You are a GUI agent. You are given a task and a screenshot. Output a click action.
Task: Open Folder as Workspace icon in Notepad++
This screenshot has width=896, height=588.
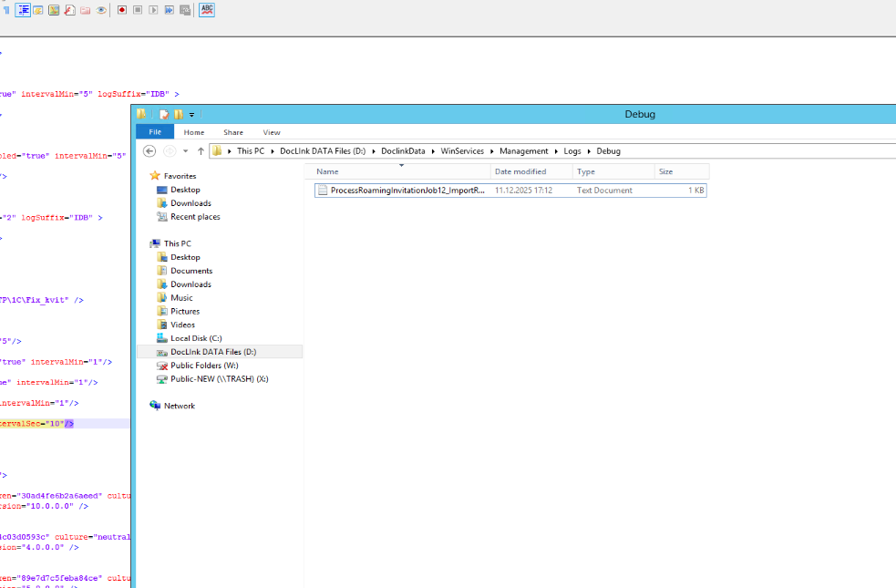pyautogui.click(x=85, y=10)
